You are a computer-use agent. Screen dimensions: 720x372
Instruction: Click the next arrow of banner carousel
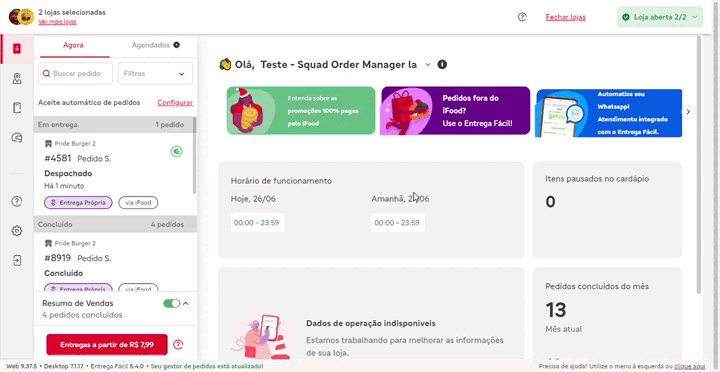[x=688, y=112]
